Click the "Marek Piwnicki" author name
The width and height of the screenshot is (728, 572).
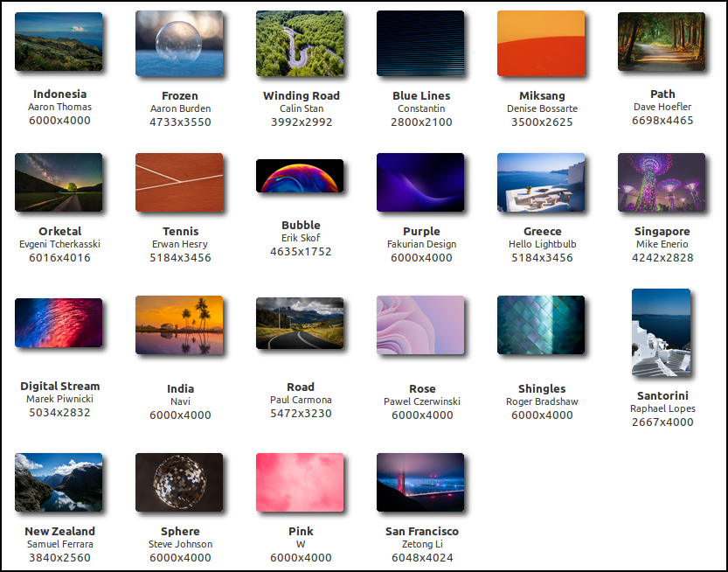[60, 399]
